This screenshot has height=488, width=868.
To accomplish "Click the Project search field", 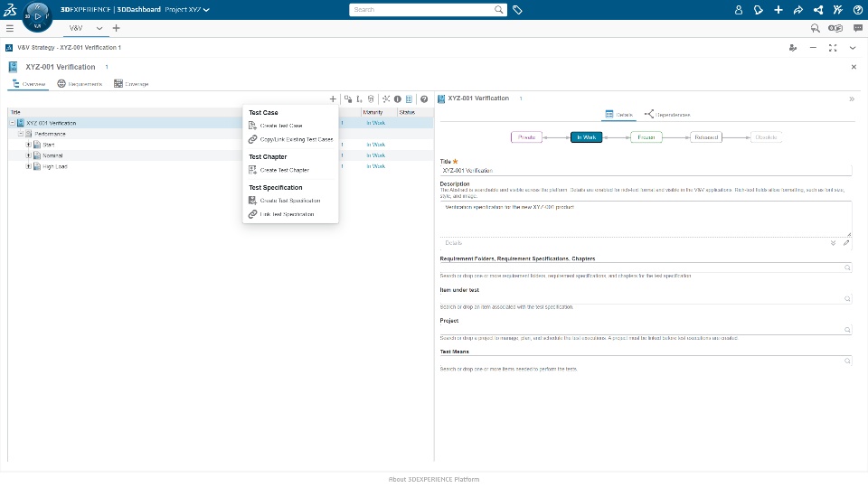I will pyautogui.click(x=646, y=330).
